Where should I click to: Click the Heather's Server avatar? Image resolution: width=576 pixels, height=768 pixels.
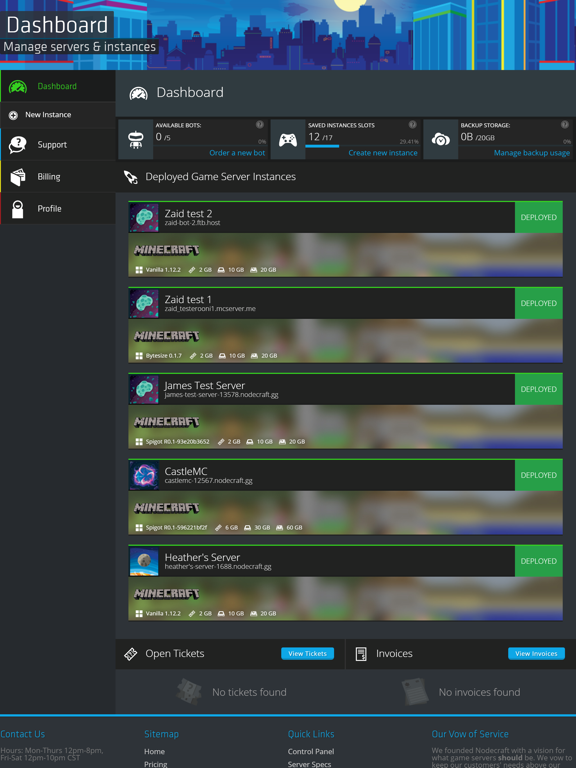point(144,561)
